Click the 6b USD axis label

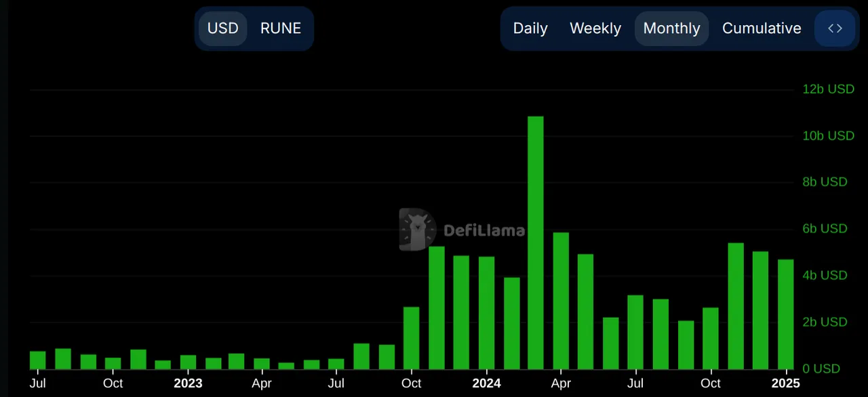[825, 228]
